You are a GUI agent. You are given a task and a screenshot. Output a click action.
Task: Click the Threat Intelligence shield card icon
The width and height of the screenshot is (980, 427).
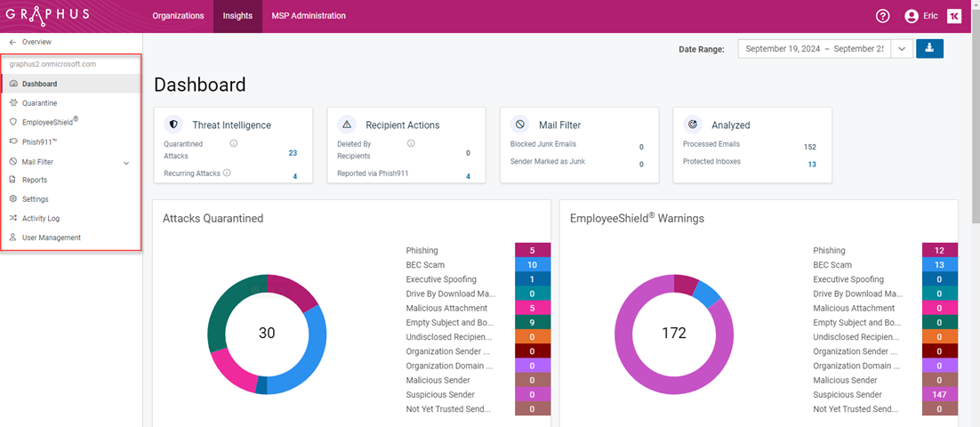tap(173, 125)
